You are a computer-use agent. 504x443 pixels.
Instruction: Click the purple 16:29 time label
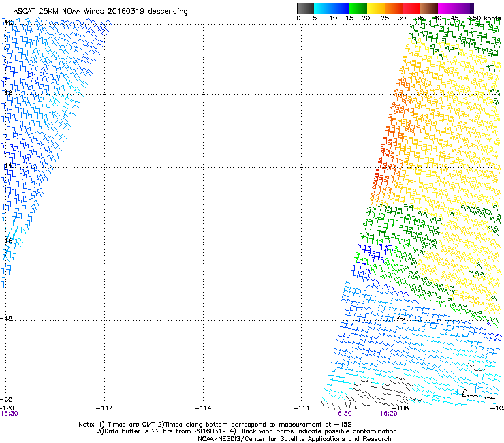coord(389,414)
